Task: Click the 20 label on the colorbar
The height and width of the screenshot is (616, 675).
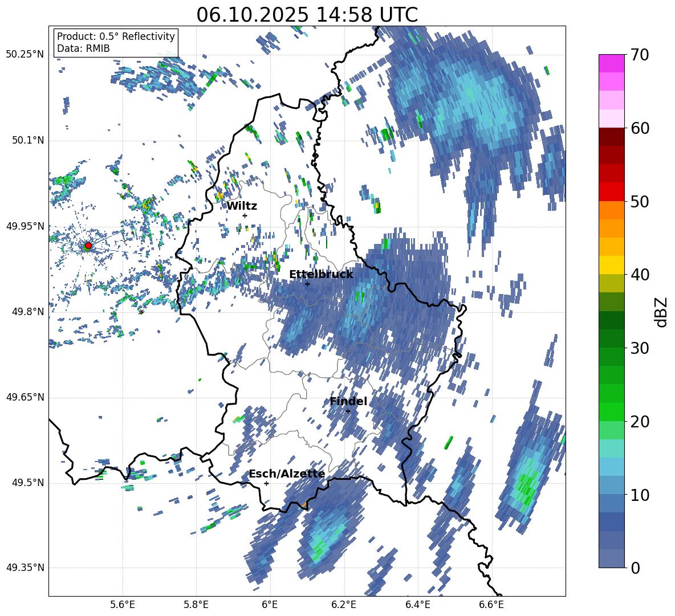Action: (x=640, y=421)
